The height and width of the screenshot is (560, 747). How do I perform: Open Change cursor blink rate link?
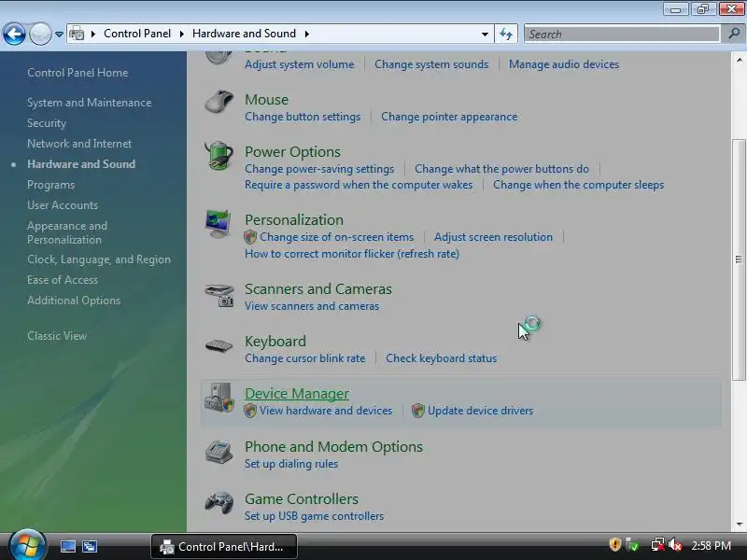(305, 358)
